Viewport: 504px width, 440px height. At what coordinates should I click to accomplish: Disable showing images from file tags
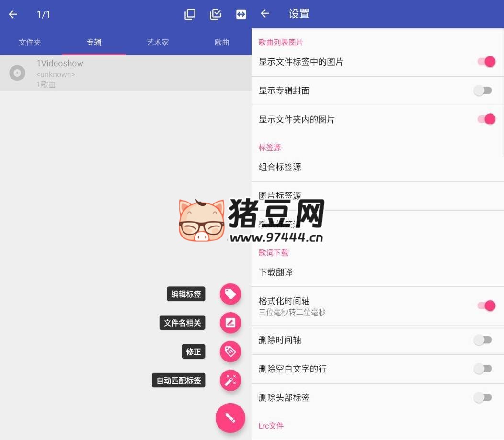pos(486,61)
